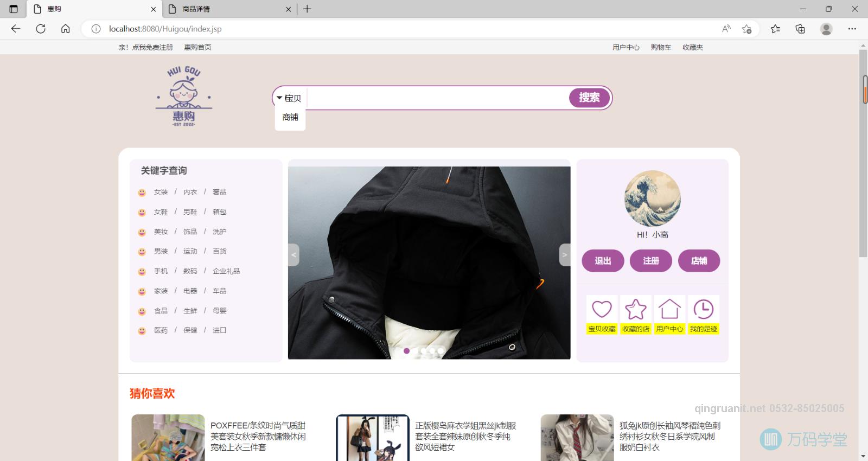Close the 商品详情 tab
Image resolution: width=868 pixels, height=461 pixels.
(288, 9)
